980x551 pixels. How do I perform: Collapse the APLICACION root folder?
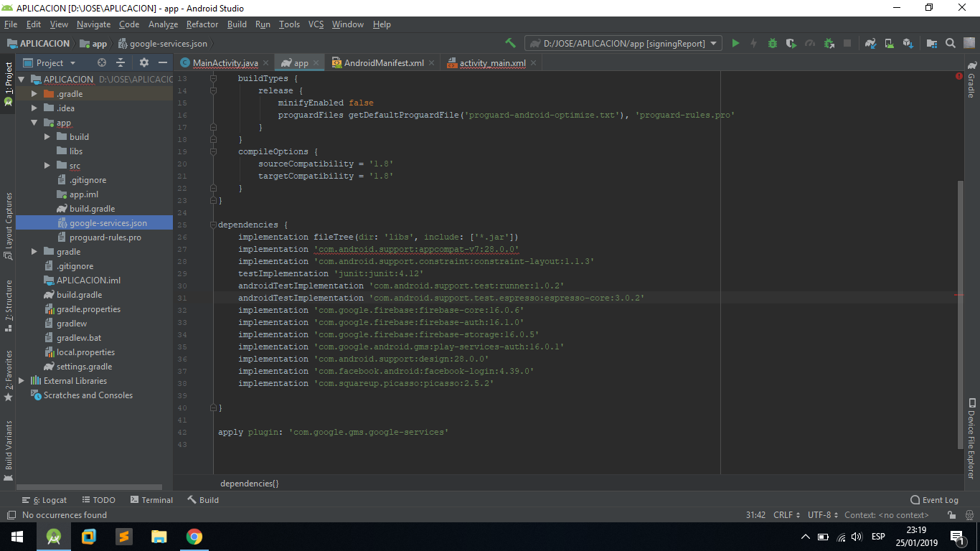coord(22,80)
